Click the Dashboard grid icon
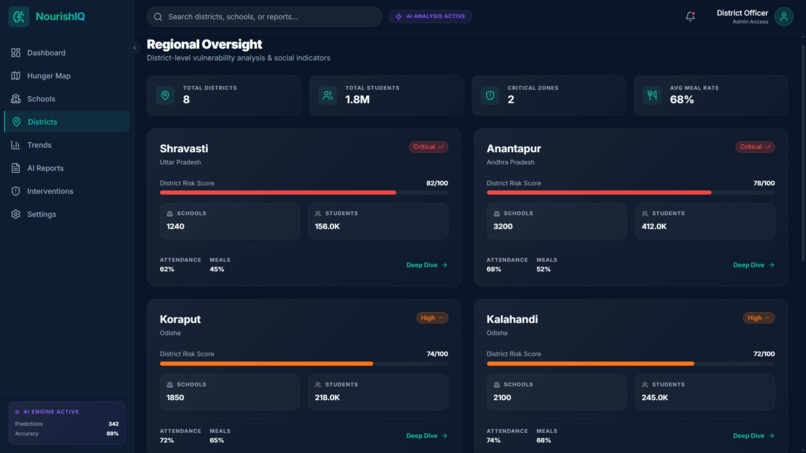Viewport: 806px width, 453px height. click(15, 52)
